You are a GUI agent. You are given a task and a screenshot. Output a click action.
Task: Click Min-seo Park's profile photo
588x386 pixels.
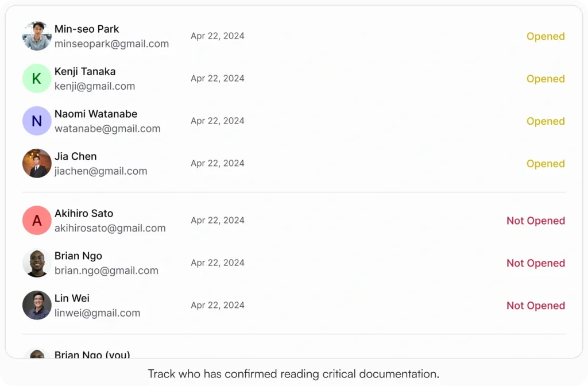(x=37, y=36)
